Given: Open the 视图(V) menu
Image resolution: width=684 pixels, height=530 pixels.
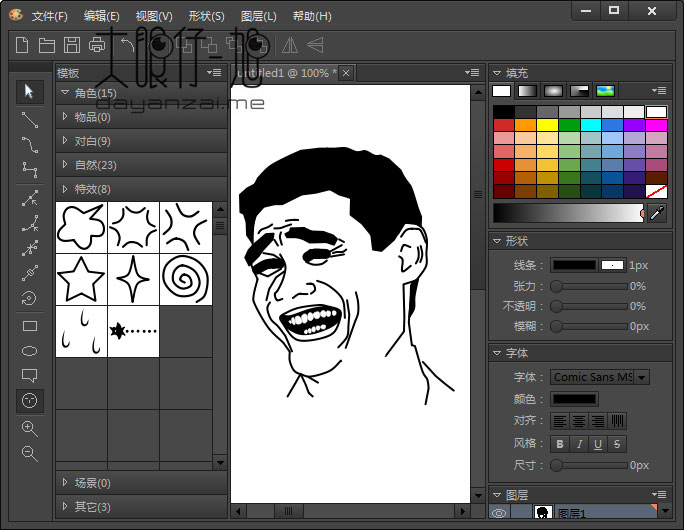Looking at the screenshot, I should coord(154,16).
